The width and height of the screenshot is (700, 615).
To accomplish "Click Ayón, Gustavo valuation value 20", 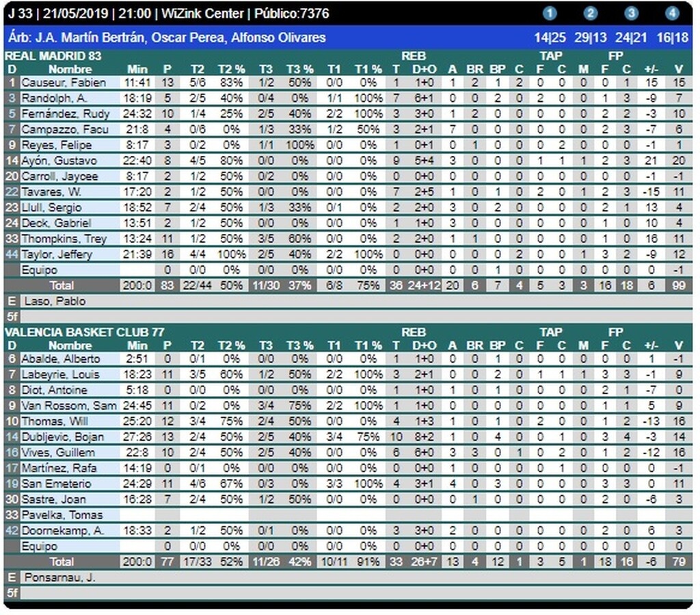I will (x=679, y=161).
